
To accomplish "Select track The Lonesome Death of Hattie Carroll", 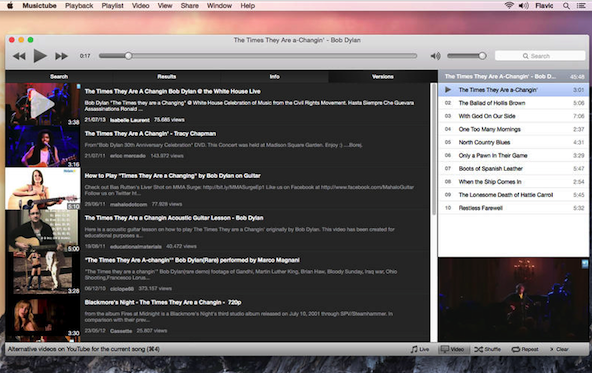I will click(x=513, y=195).
